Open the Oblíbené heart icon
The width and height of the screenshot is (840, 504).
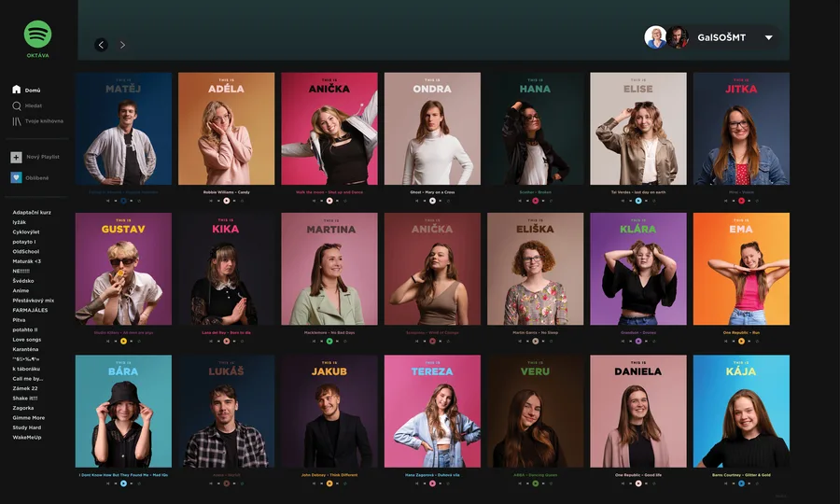[x=16, y=177]
